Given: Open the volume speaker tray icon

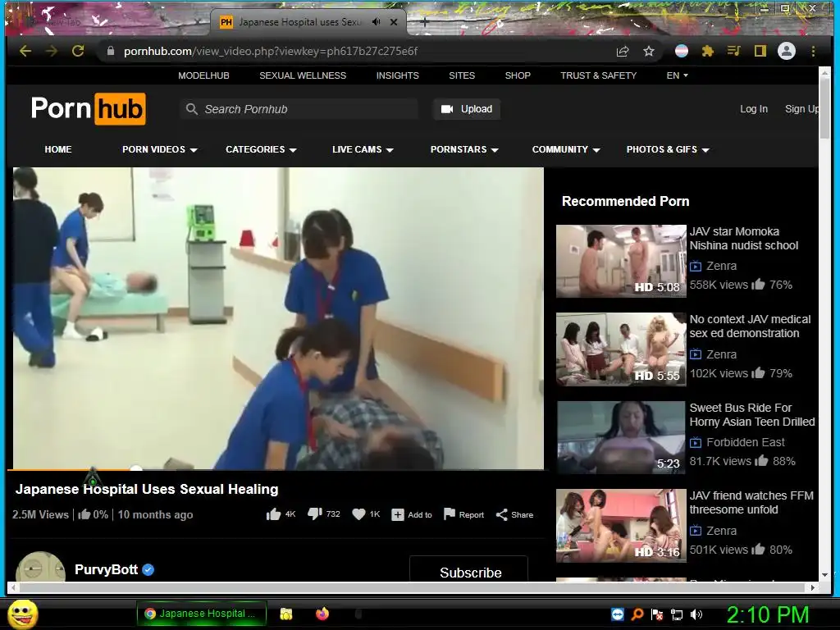Looking at the screenshot, I should 696,614.
